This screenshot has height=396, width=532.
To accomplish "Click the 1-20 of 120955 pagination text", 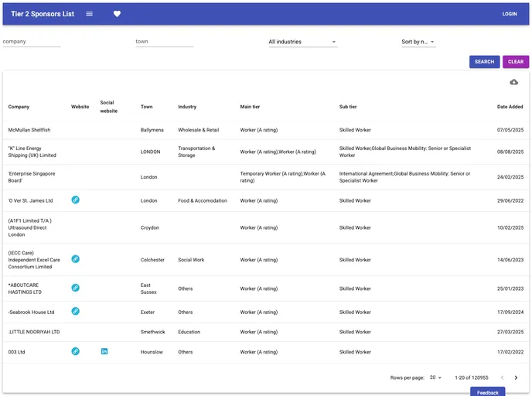I will [x=471, y=377].
